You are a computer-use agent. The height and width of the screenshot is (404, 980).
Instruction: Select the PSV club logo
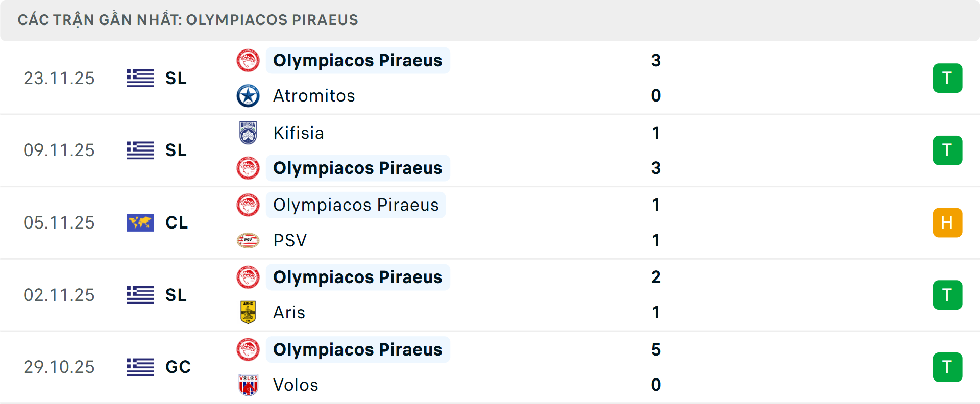tap(248, 240)
